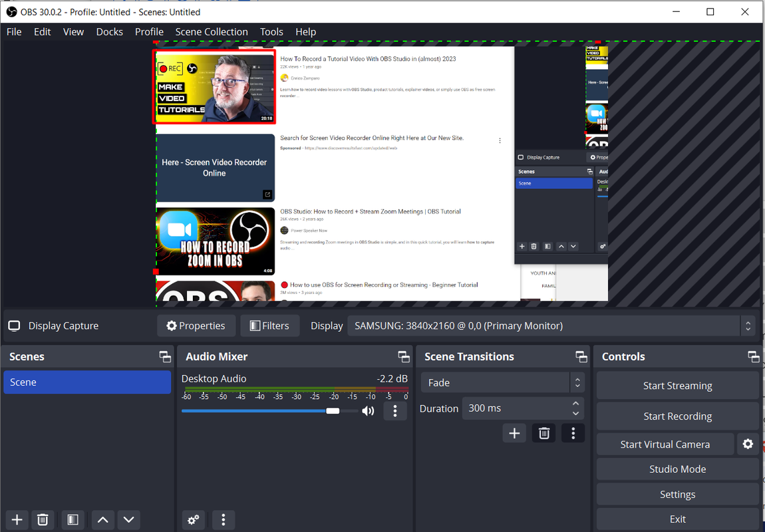This screenshot has width=765, height=532.
Task: Move scene up with arrow icon
Action: 103,520
